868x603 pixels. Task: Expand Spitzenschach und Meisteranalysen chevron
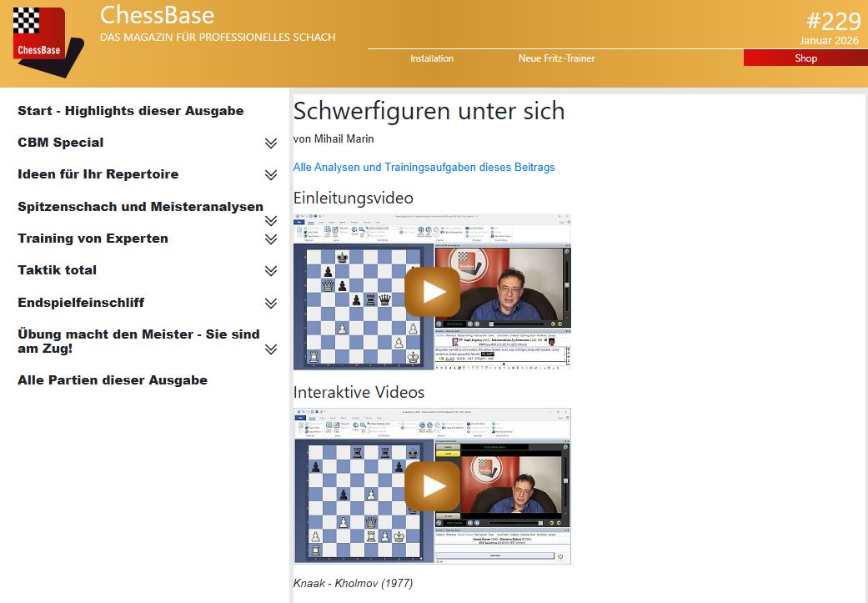point(271,221)
